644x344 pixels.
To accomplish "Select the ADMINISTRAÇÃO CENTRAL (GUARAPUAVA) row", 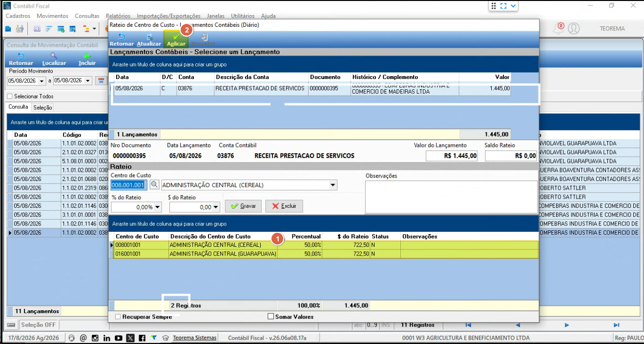I will [x=326, y=254].
